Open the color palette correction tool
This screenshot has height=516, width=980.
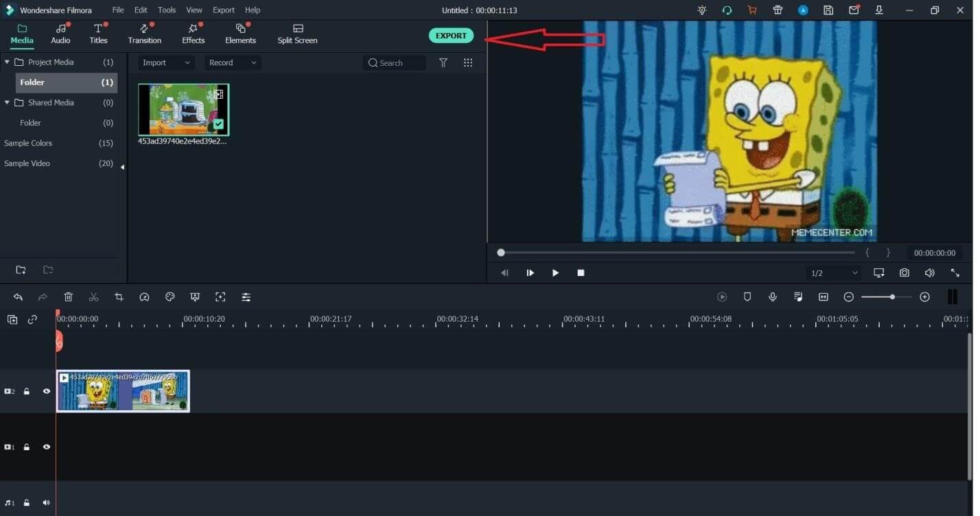(x=170, y=297)
